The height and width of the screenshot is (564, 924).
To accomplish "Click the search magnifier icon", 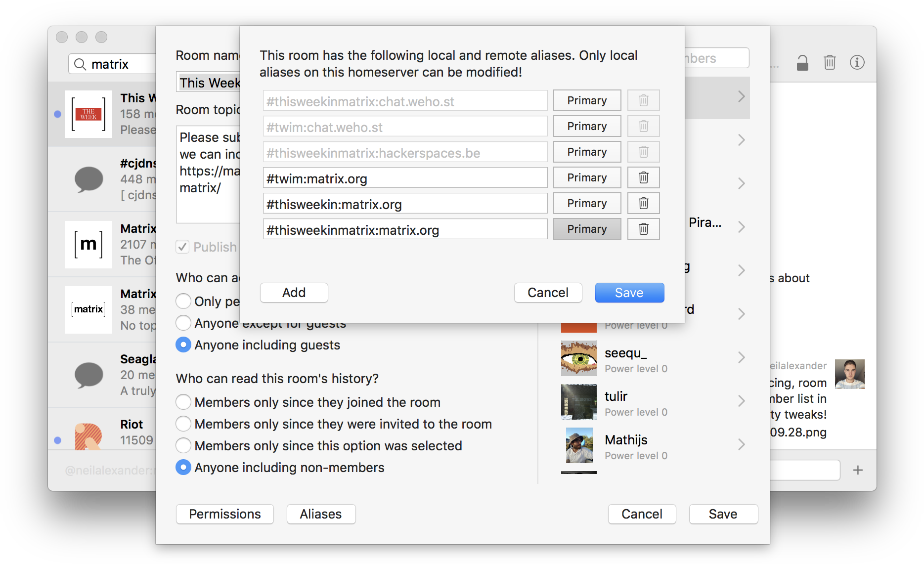I will [81, 64].
